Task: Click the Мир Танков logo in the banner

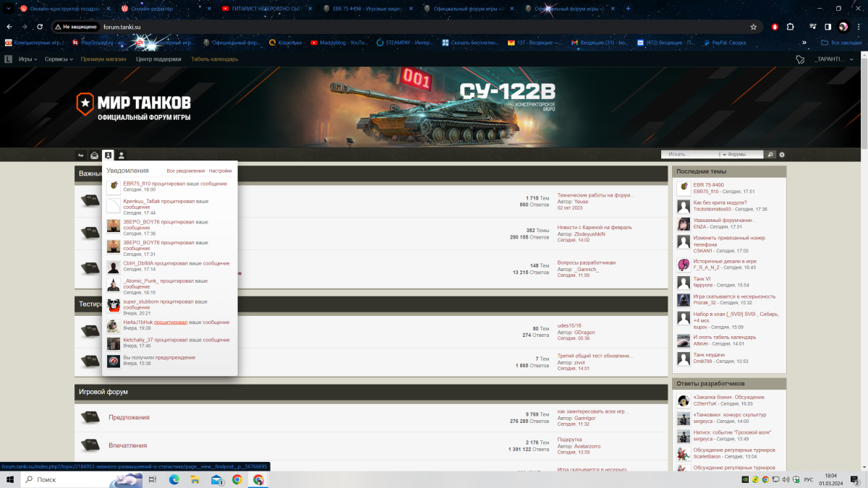Action: click(x=135, y=106)
